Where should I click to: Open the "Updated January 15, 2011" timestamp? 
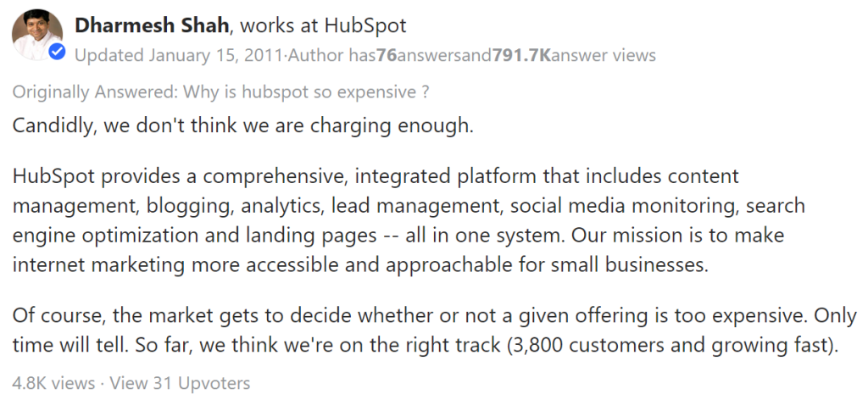point(178,55)
